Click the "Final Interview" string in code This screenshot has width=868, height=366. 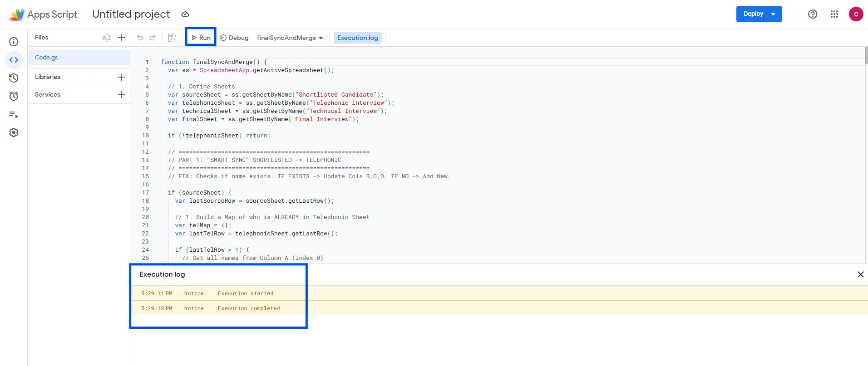322,119
